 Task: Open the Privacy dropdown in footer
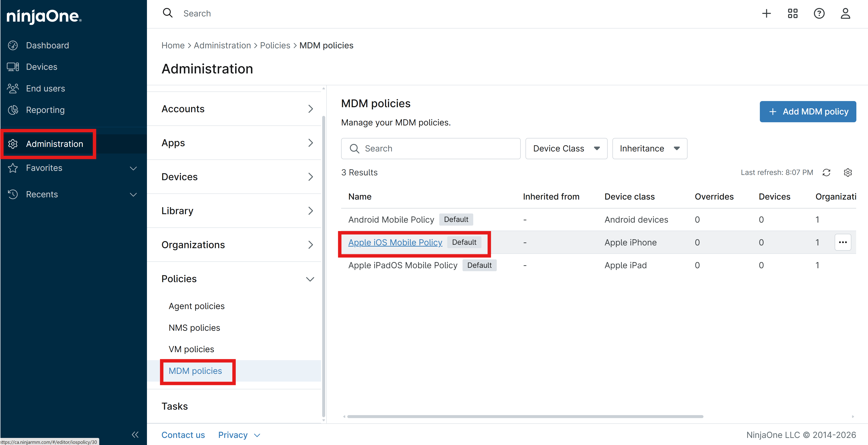coord(239,435)
